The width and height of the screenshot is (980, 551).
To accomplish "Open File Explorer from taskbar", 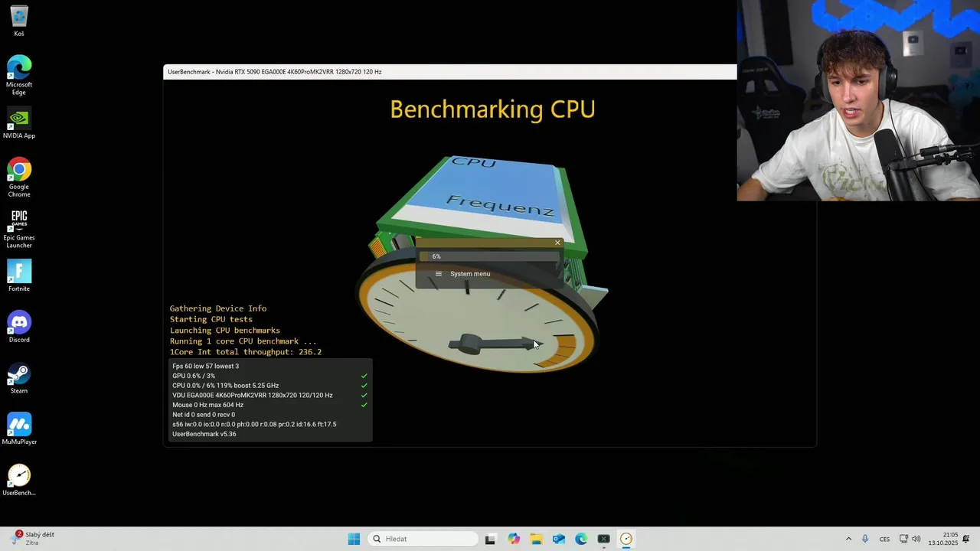I will (536, 539).
